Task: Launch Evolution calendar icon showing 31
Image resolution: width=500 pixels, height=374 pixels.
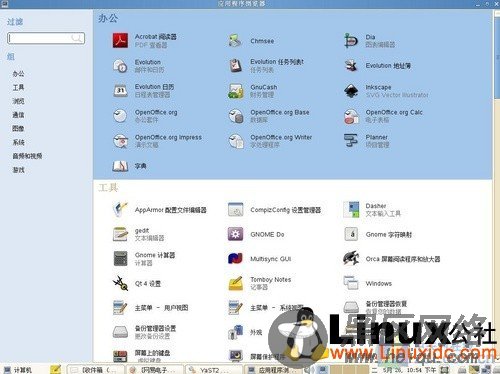Action: click(120, 90)
